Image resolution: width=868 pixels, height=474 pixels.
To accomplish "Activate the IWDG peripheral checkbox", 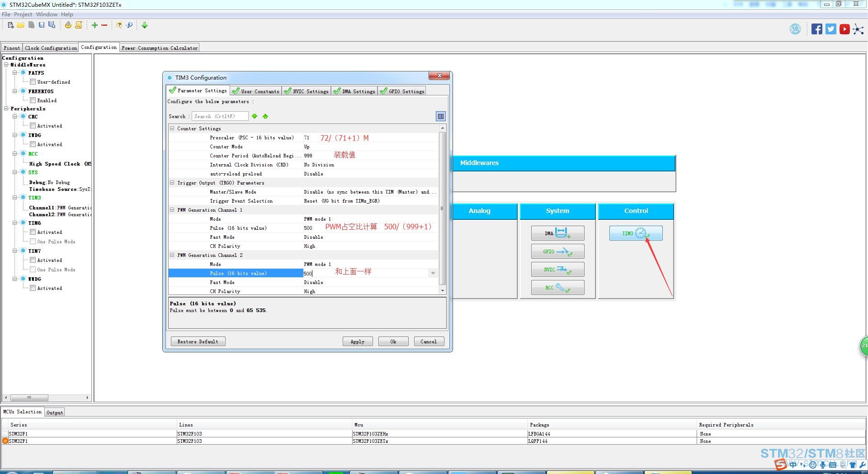I will (x=33, y=144).
